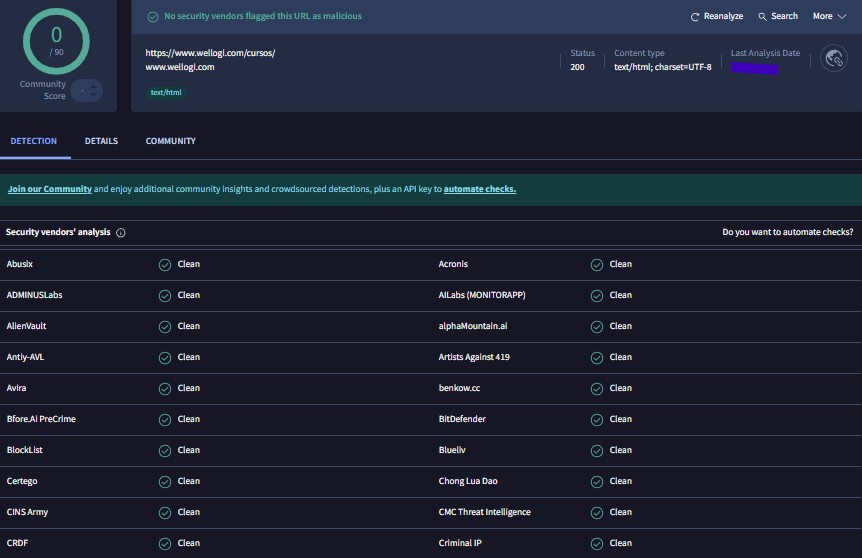Click the green check icon in top banner
The width and height of the screenshot is (862, 558).
point(153,17)
